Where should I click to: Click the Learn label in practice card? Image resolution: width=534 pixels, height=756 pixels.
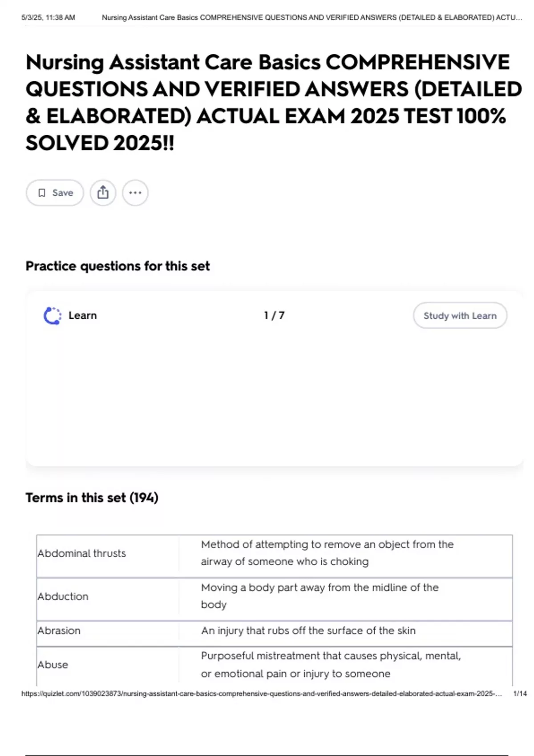point(83,316)
